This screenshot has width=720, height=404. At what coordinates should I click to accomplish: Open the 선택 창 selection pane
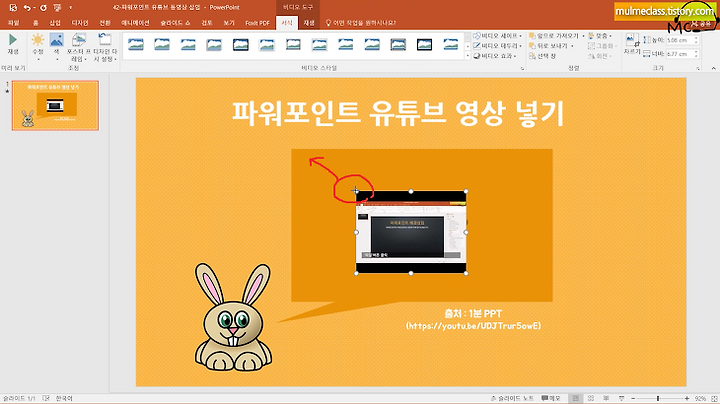(x=542, y=56)
